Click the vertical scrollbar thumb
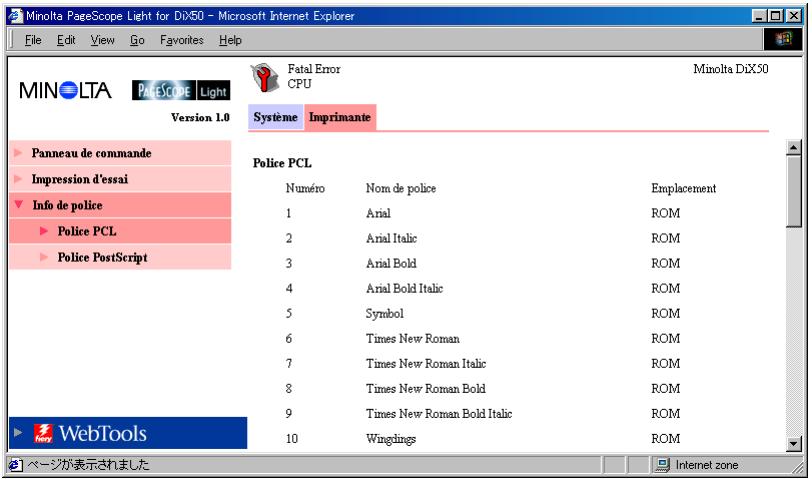This screenshot has height=479, width=812. pyautogui.click(x=793, y=191)
